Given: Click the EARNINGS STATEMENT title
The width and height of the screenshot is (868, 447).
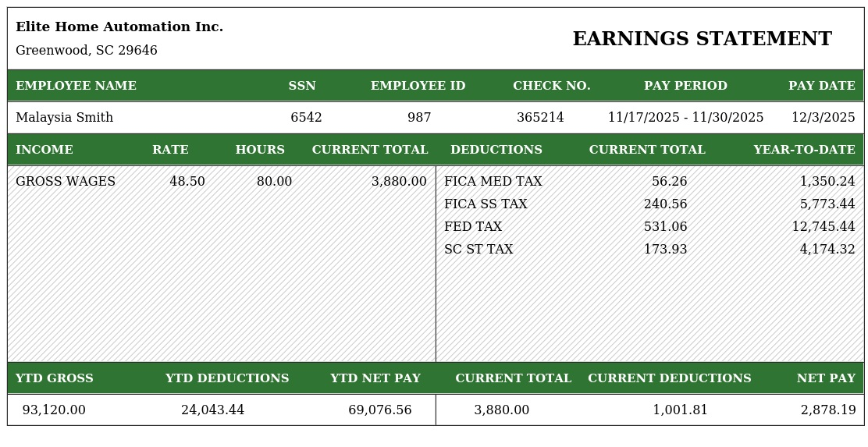Looking at the screenshot, I should tap(702, 39).
